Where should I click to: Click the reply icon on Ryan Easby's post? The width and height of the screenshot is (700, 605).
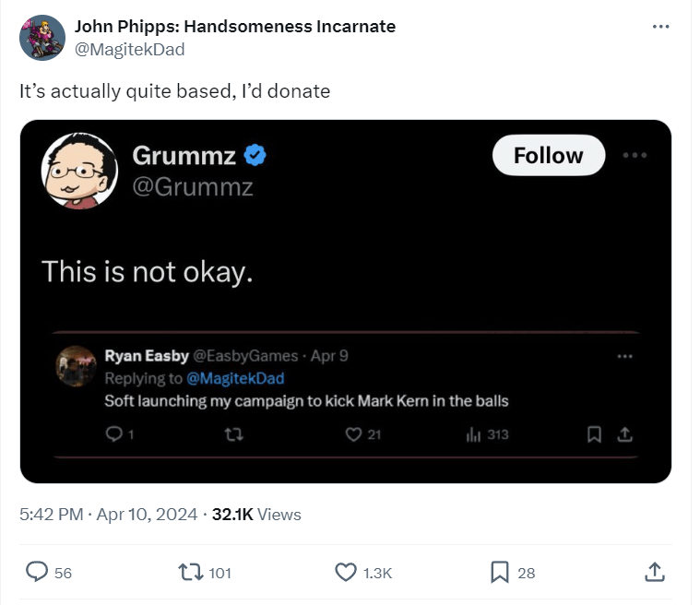[115, 433]
